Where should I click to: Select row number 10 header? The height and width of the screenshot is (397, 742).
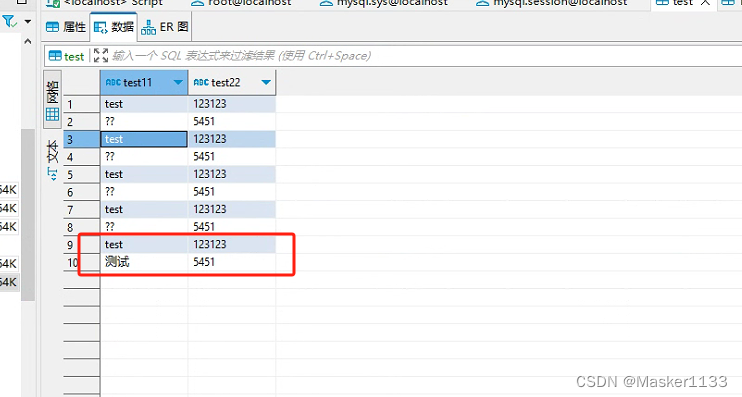(x=81, y=262)
